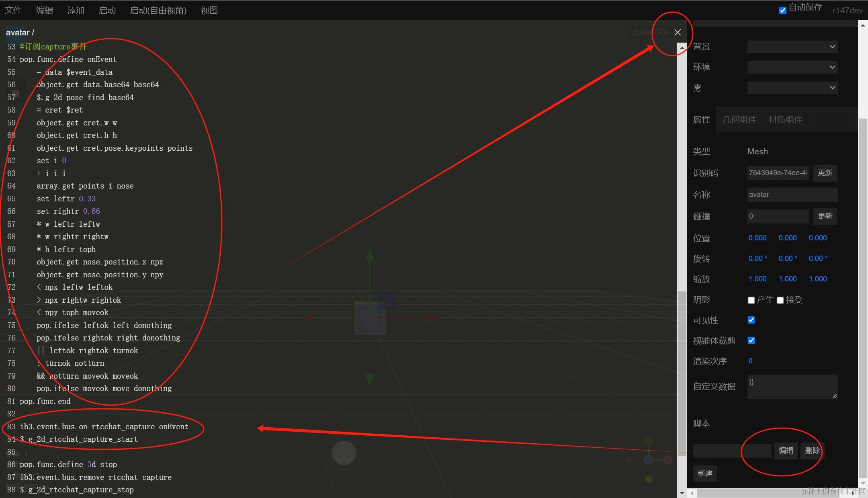868x498 pixels.
Task: Toggle the 自动保存 autosave checkbox
Action: coord(782,10)
